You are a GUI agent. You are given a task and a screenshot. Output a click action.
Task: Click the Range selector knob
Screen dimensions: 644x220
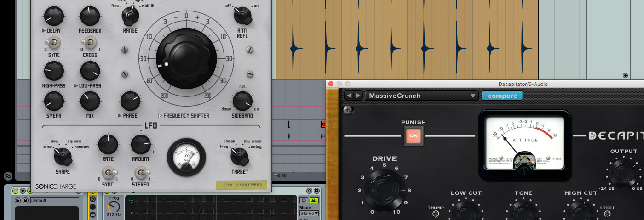[x=130, y=17]
